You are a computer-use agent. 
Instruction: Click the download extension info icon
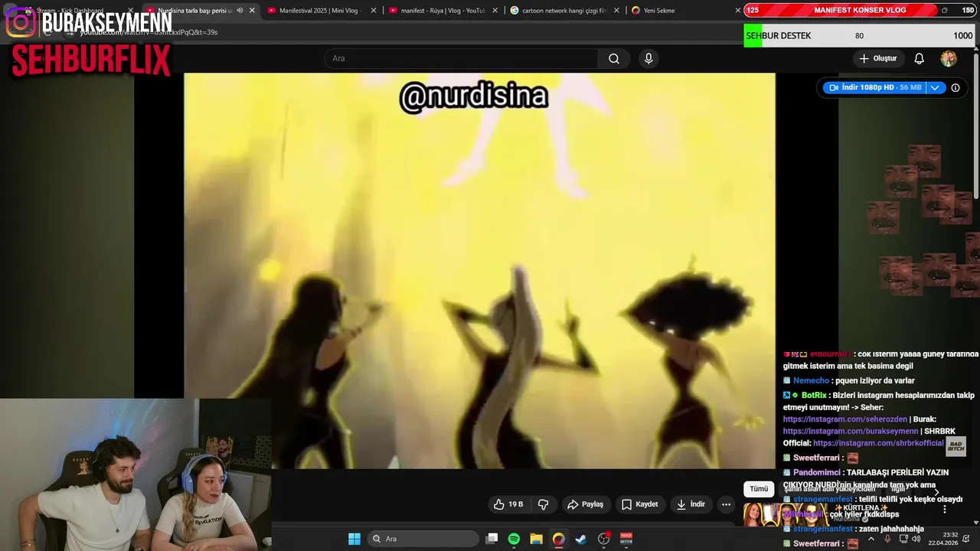[x=955, y=87]
